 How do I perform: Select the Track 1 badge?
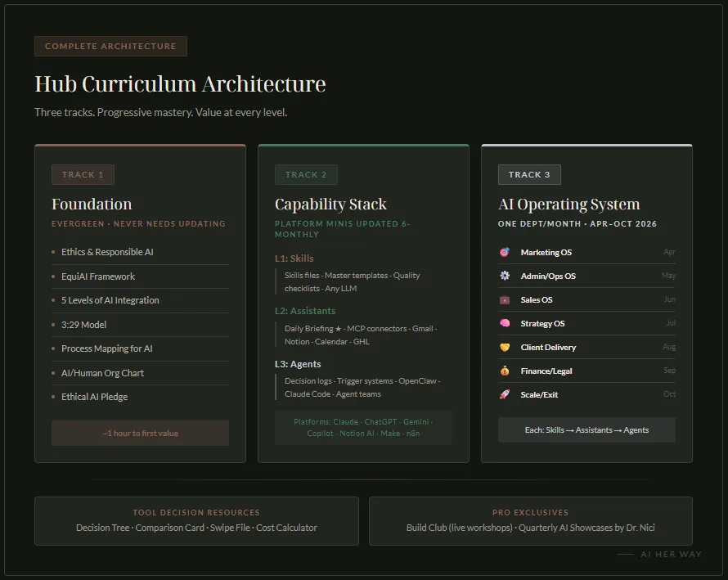click(x=83, y=174)
